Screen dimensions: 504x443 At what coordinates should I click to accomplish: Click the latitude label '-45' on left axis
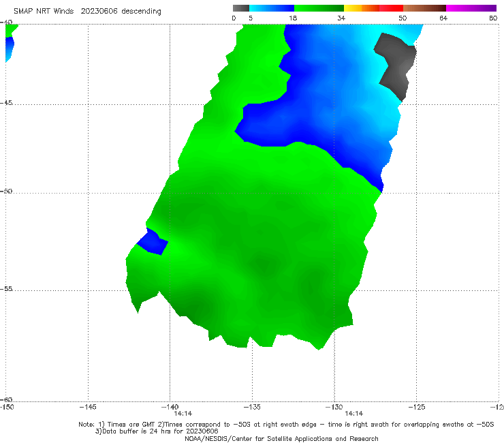6,103
